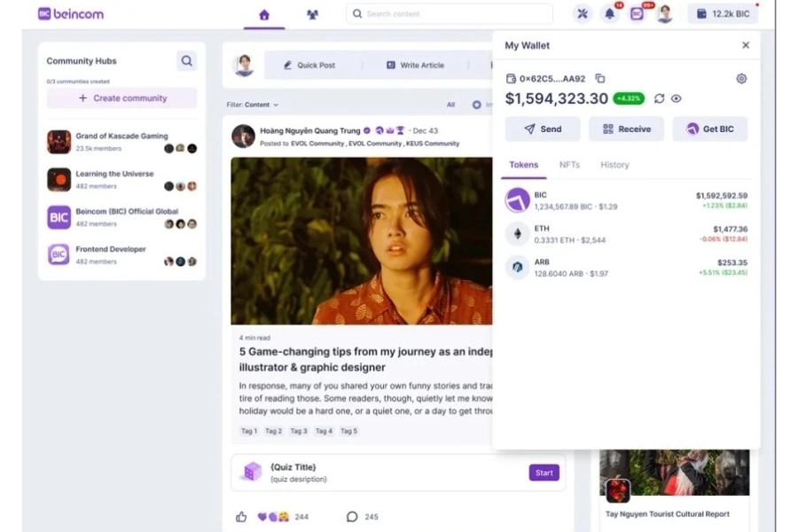
Task: Select Tag 5
Action: [348, 431]
